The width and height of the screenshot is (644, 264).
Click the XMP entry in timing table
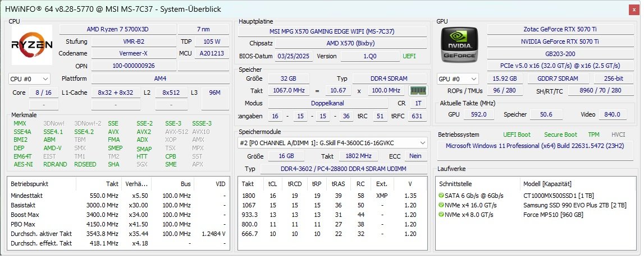[382, 196]
